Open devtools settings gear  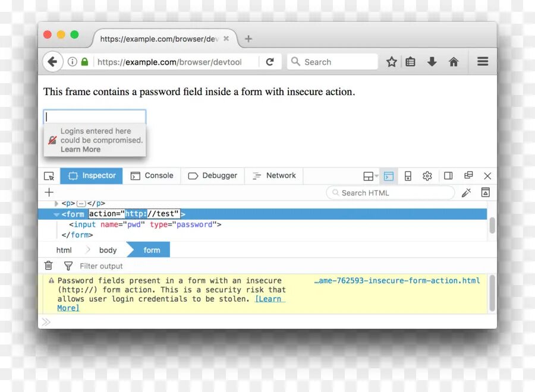coord(427,176)
